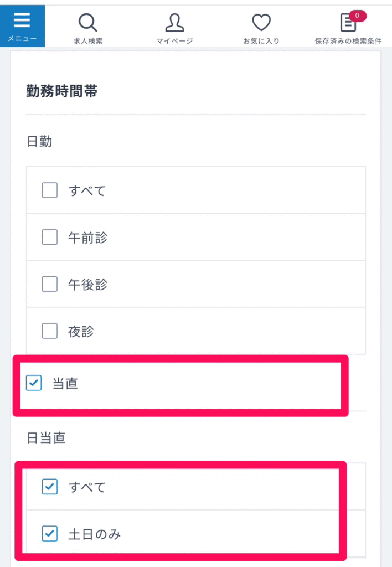
Task: Select the 夜診 checkbox
Action: coord(50,331)
